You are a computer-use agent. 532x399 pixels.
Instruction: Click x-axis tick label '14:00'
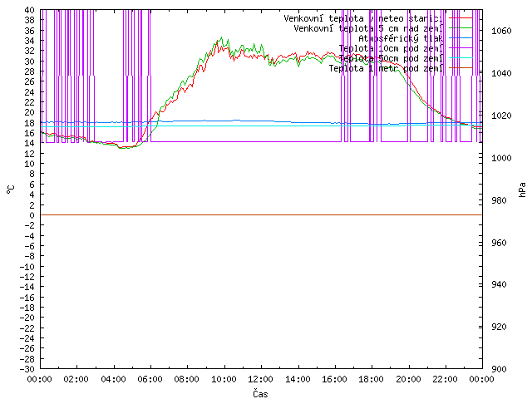(298, 379)
